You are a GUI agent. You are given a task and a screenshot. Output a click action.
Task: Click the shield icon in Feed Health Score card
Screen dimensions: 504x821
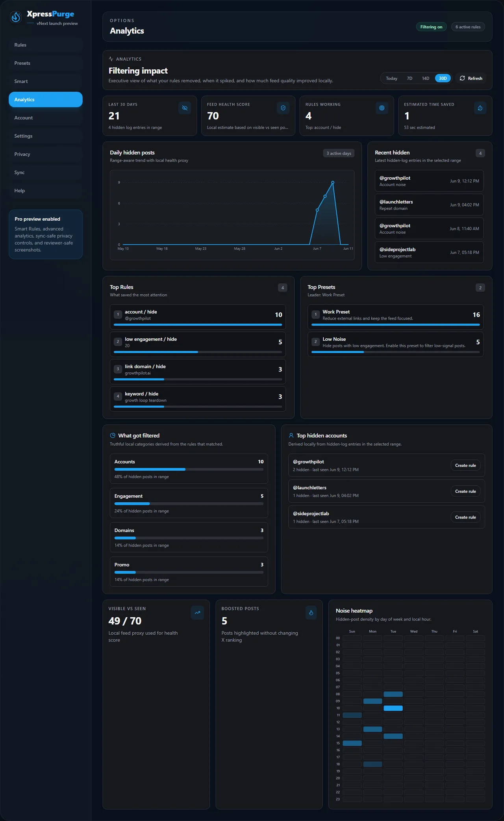[x=283, y=108]
